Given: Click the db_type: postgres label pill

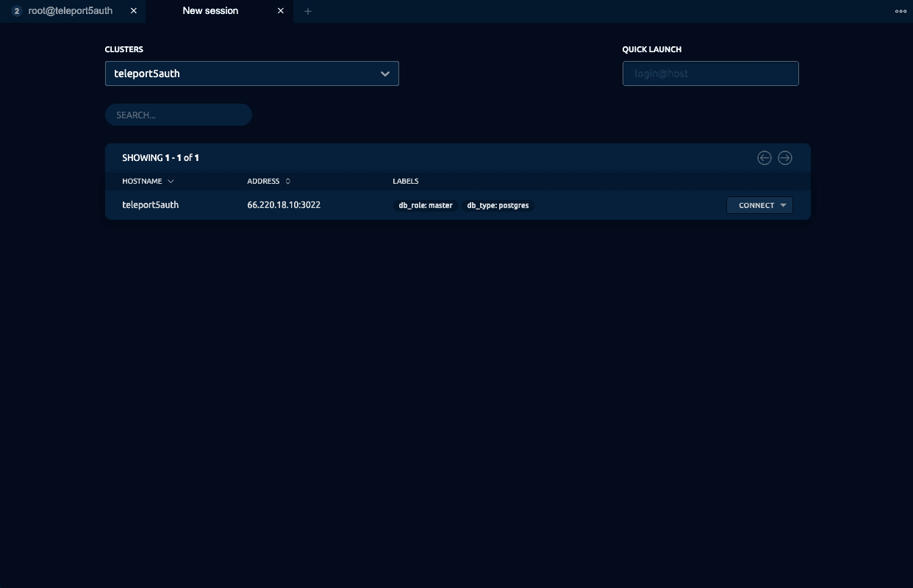Looking at the screenshot, I should [498, 205].
